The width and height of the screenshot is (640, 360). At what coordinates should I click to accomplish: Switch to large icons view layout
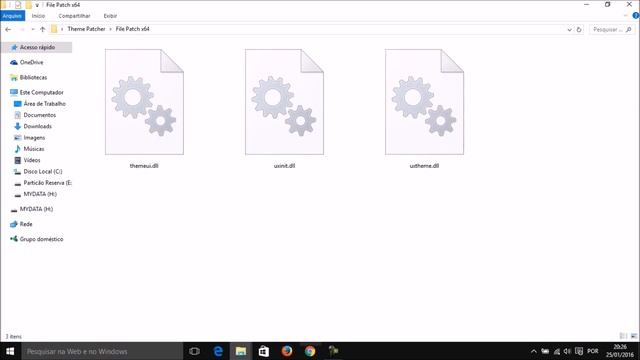coord(634,336)
